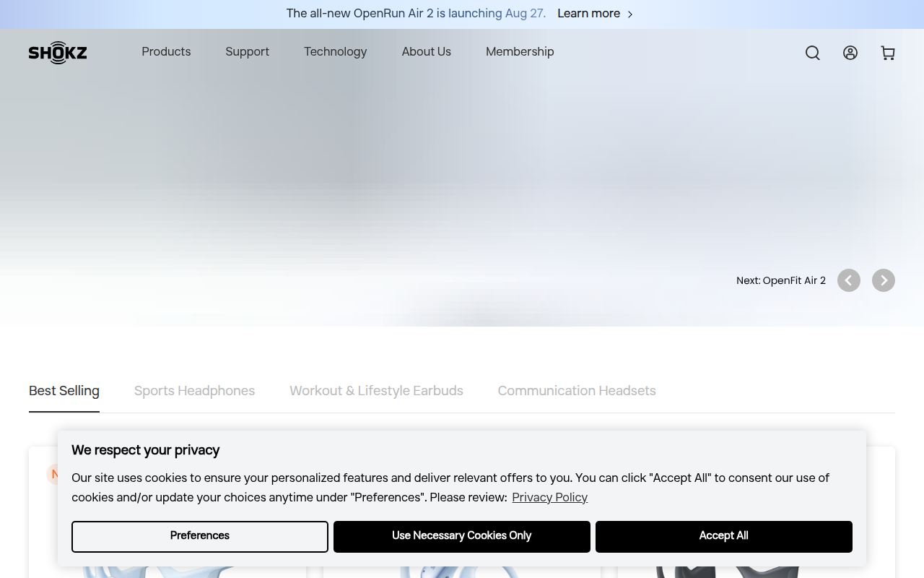Click the OpenRun Air 2 announcement text

(x=416, y=14)
